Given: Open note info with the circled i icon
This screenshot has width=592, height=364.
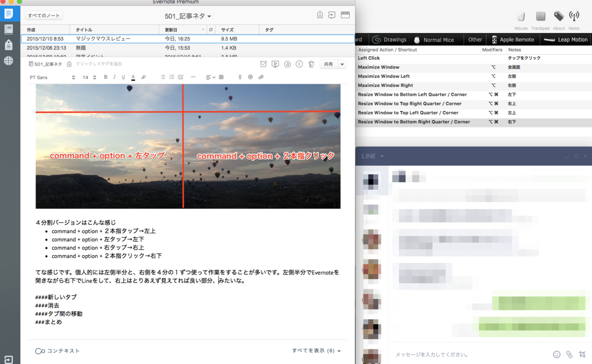Looking at the screenshot, I should click(x=299, y=64).
